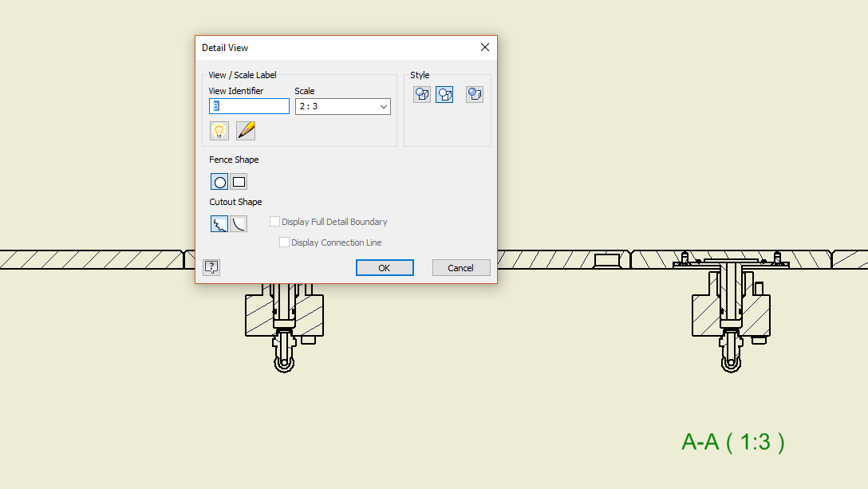Select the left fastener assembly in the drawing
The image size is (868, 489).
285,319
